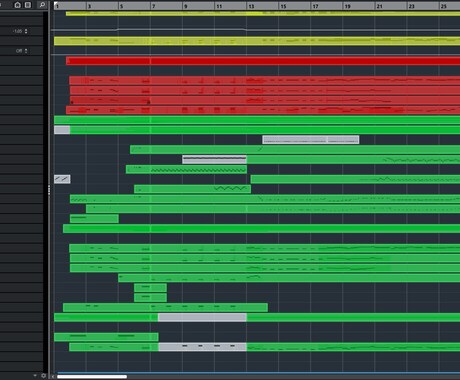Screen dimensions: 460x380
Task: Click the house-shaped icon above track list
Action: [18, 5]
